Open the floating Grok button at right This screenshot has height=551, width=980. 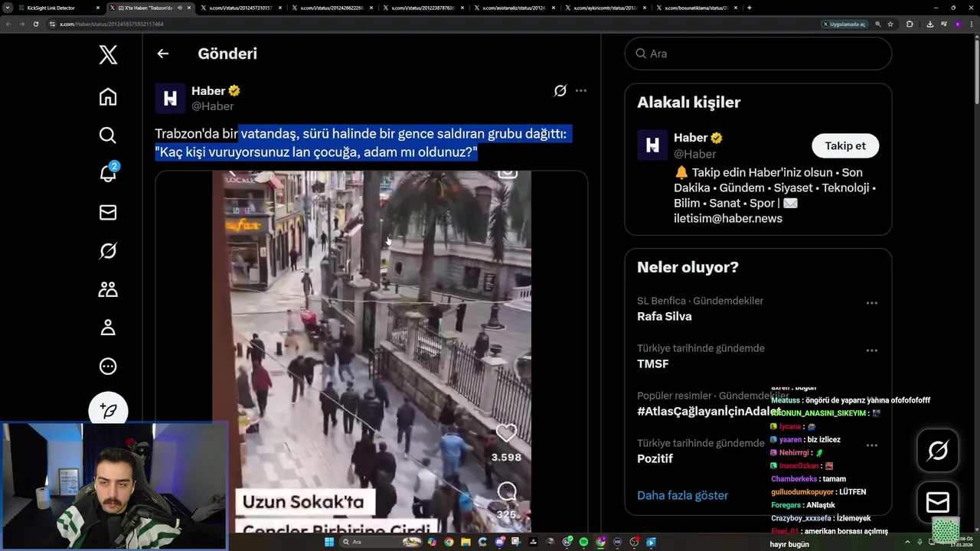[x=938, y=451]
